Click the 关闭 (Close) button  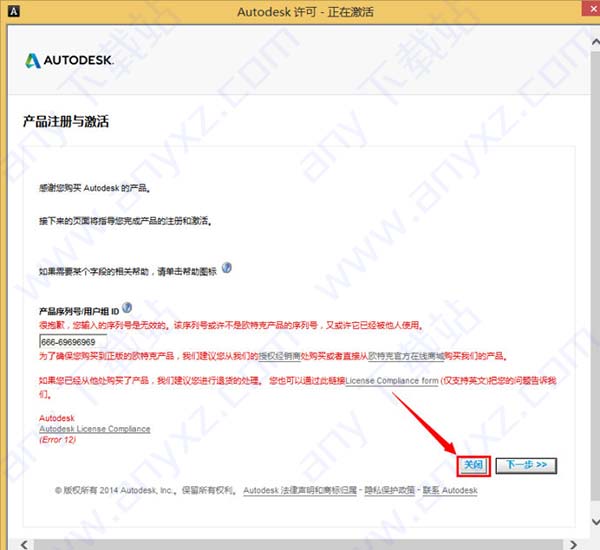473,465
